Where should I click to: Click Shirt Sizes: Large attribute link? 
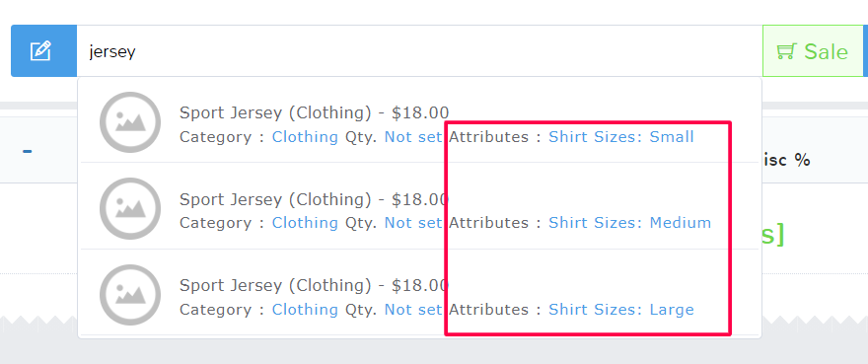(621, 309)
